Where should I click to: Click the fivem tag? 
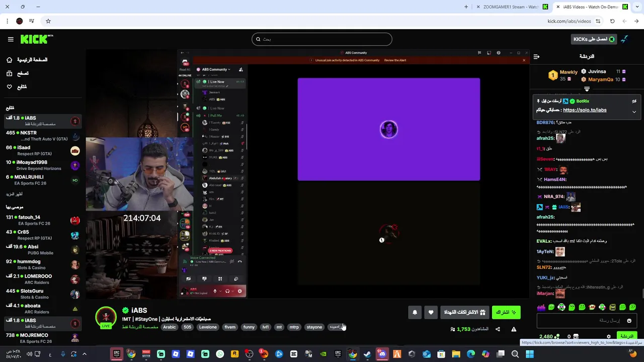[230, 327]
